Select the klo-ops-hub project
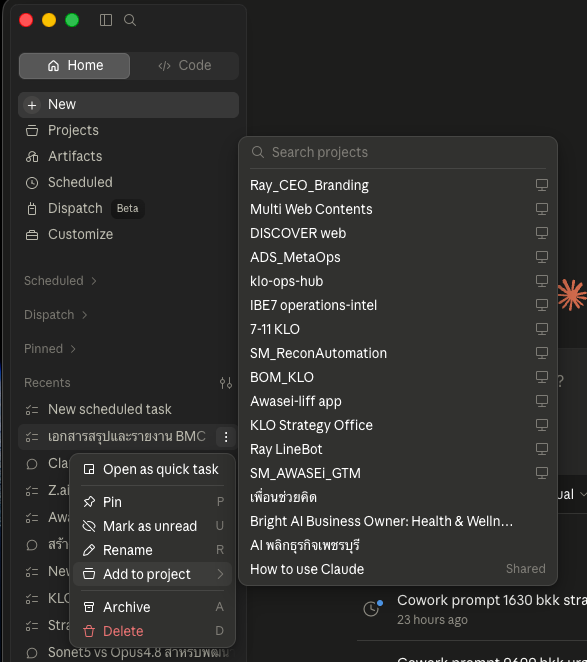This screenshot has width=587, height=662. coord(398,282)
